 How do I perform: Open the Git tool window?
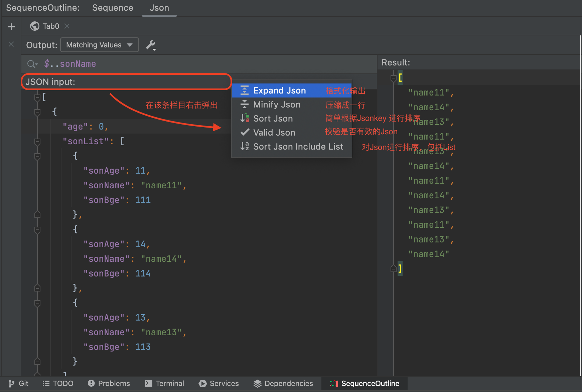click(18, 383)
